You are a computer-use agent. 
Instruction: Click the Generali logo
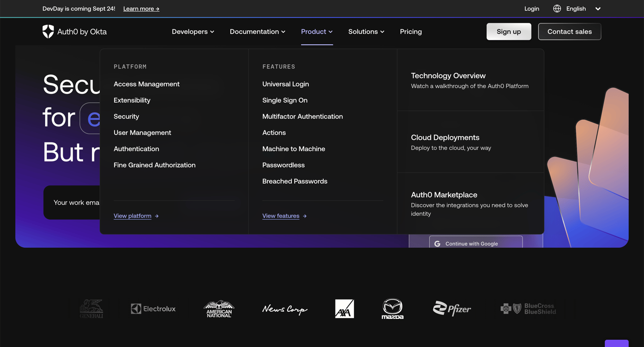point(92,309)
